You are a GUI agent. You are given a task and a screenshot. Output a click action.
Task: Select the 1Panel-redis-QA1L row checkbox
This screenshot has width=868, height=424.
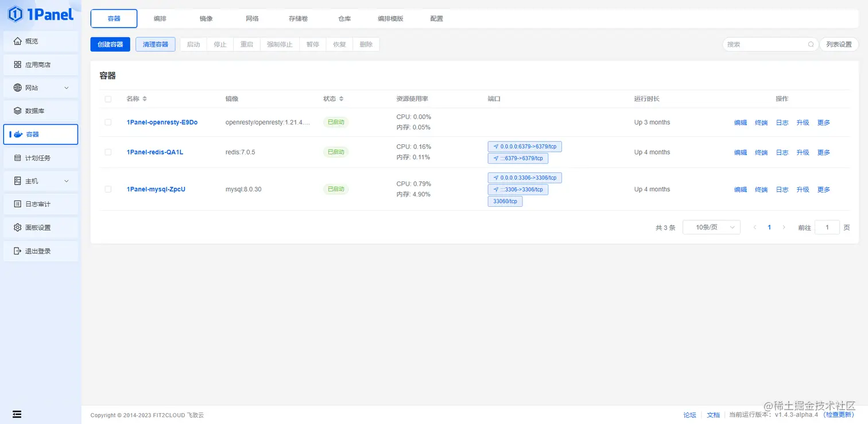tap(108, 152)
